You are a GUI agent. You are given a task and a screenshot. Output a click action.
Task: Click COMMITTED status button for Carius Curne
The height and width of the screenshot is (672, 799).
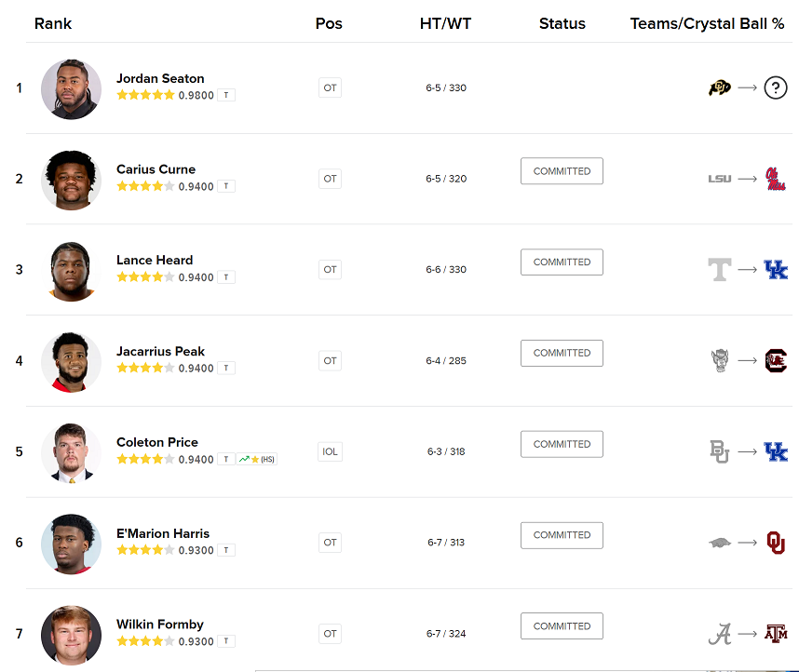[x=562, y=171]
